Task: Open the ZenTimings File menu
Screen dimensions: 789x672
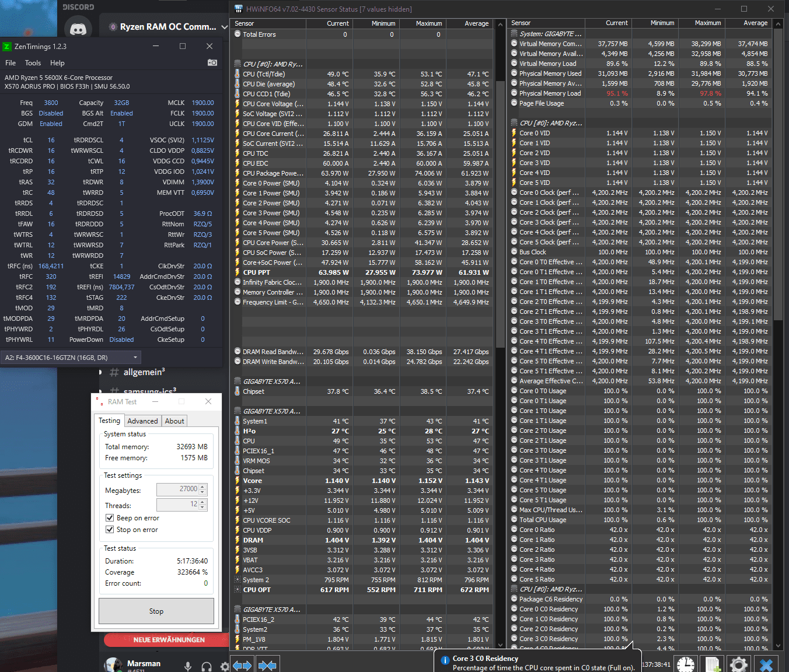Action: (x=11, y=63)
